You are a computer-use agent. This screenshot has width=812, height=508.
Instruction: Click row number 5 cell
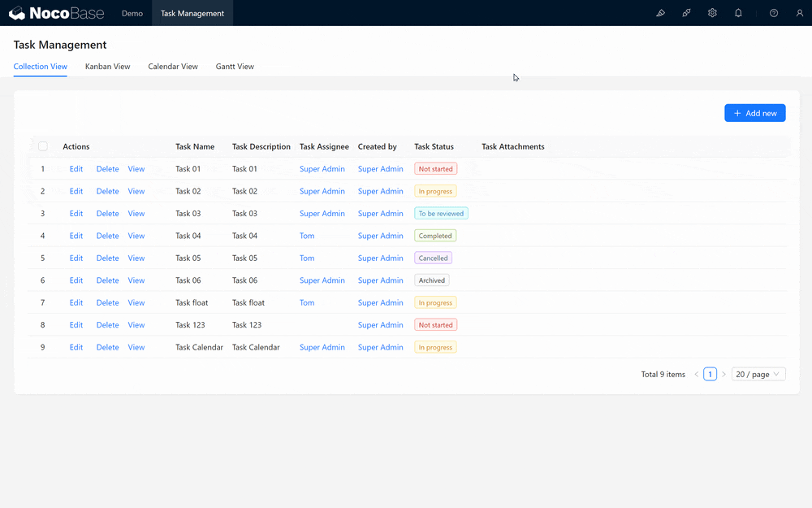42,258
